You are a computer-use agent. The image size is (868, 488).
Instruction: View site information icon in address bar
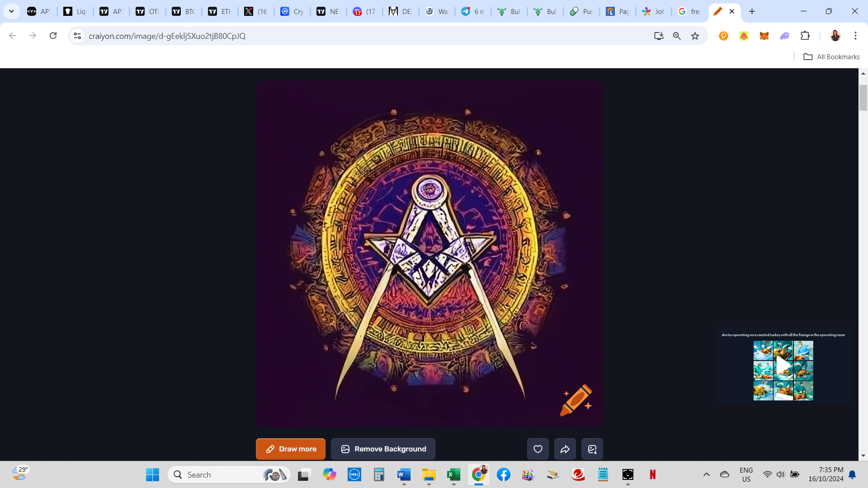77,36
